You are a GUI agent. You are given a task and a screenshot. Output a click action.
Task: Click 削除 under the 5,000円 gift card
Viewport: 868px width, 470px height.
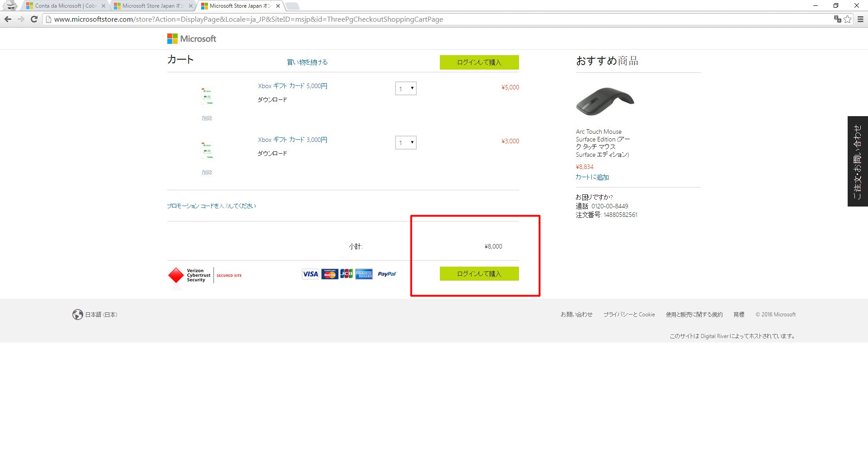tap(207, 118)
